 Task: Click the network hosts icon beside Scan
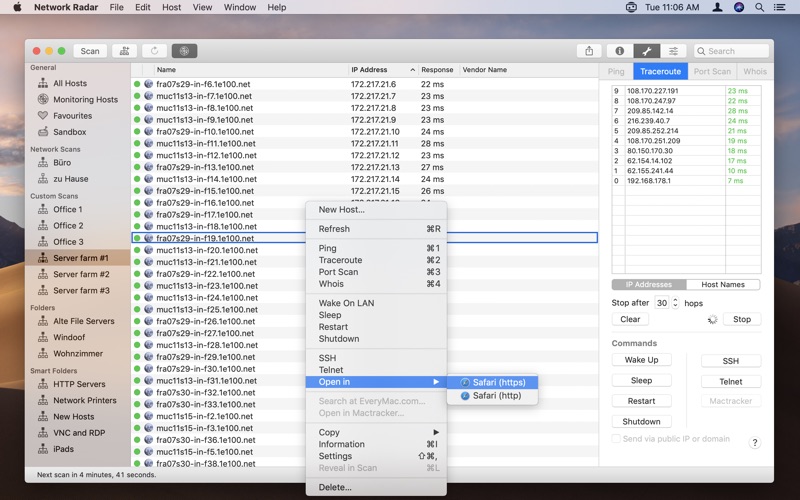(x=125, y=51)
